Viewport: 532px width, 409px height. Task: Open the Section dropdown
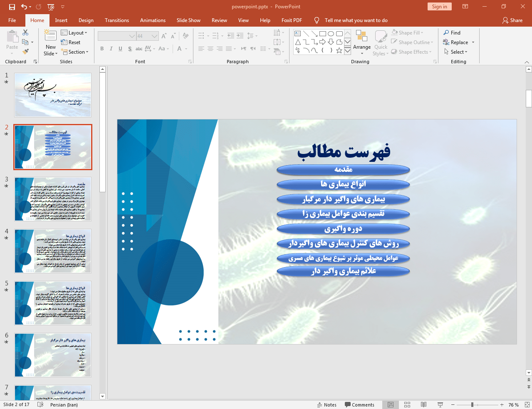click(75, 52)
